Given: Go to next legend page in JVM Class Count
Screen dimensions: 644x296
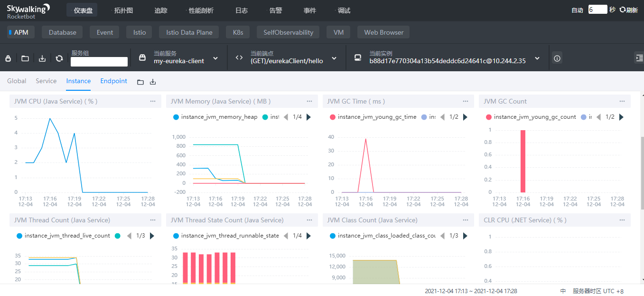Looking at the screenshot, I should pyautogui.click(x=465, y=236).
